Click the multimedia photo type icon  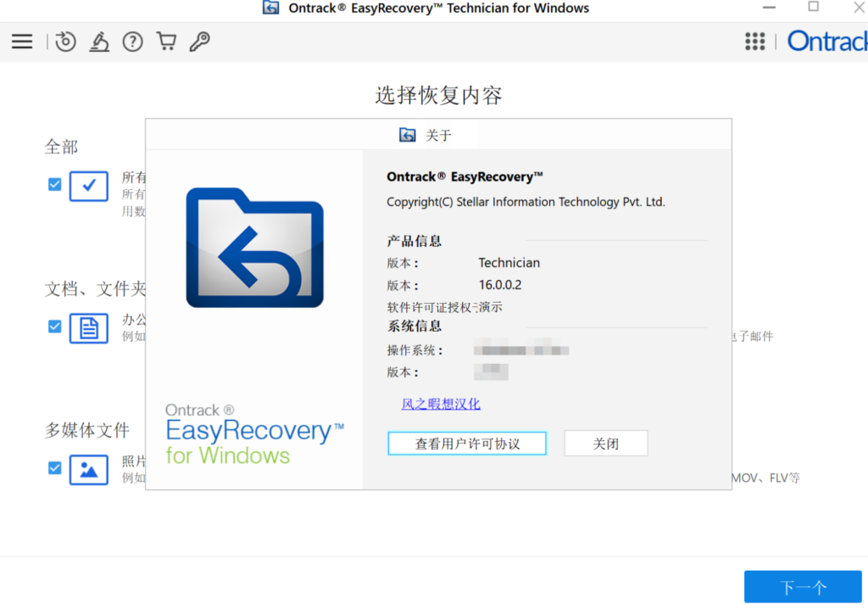89,469
